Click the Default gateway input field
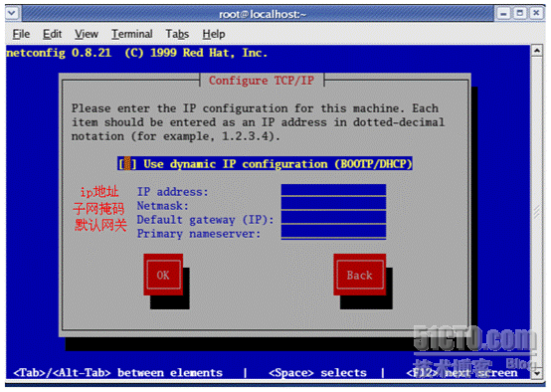The height and width of the screenshot is (392, 551). tap(333, 218)
